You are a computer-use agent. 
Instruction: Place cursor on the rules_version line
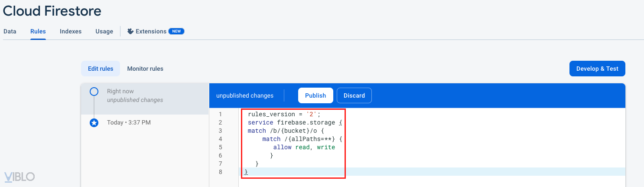(x=283, y=115)
